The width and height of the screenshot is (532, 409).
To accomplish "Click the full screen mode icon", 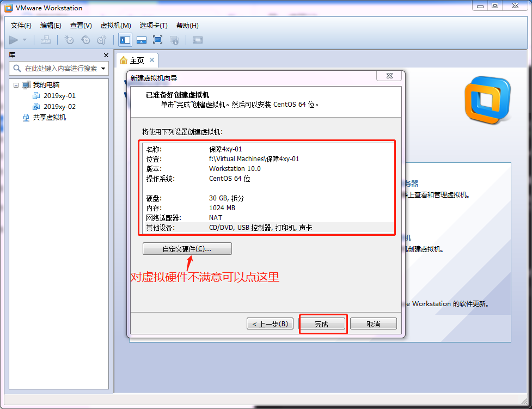I will pos(157,40).
